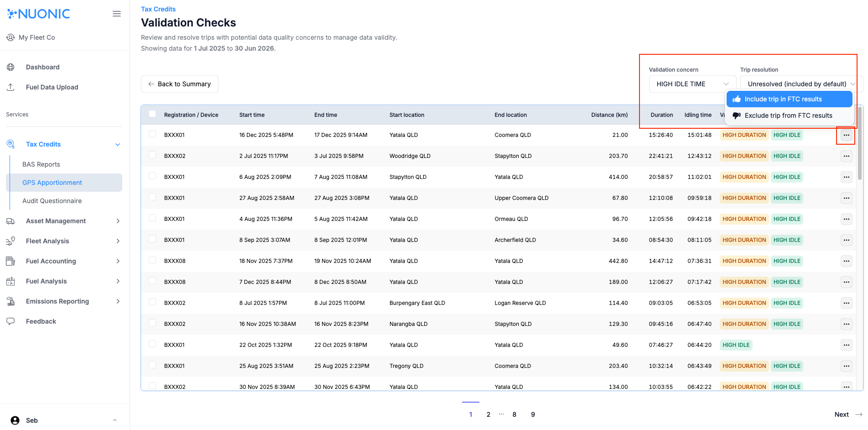868x430 pixels.
Task: Open the Dashboard menu item
Action: [x=43, y=67]
